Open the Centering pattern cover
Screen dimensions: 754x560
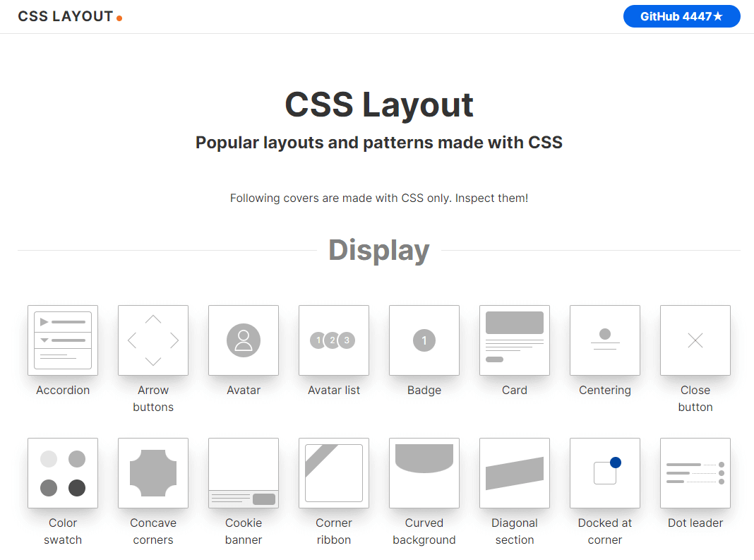pos(605,340)
